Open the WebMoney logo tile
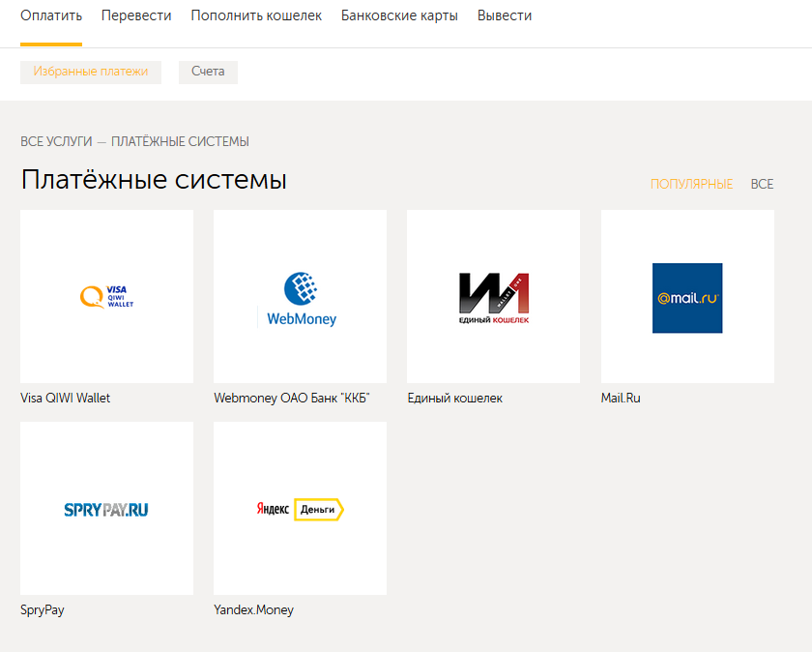Screen dimensions: 812x652 pyautogui.click(x=300, y=296)
